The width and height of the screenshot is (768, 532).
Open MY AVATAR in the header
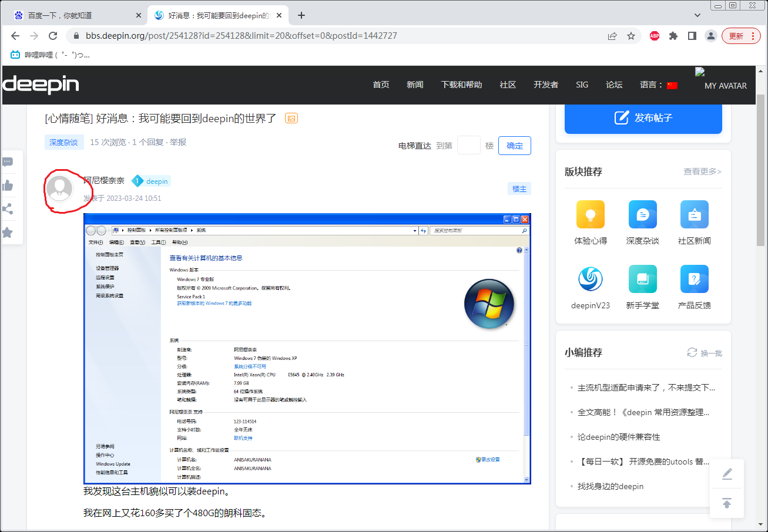click(x=726, y=86)
